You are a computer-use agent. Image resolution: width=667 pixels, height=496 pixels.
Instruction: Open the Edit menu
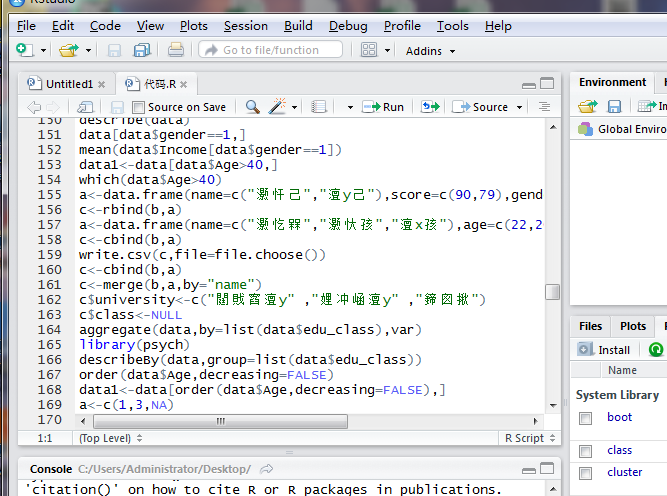pyautogui.click(x=63, y=26)
